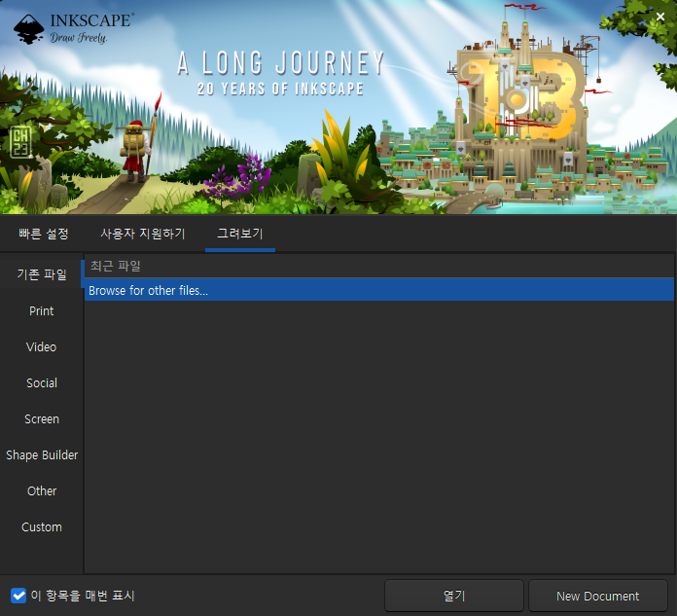677x616 pixels.
Task: Click the 최근 파일 column header
Action: click(x=379, y=266)
